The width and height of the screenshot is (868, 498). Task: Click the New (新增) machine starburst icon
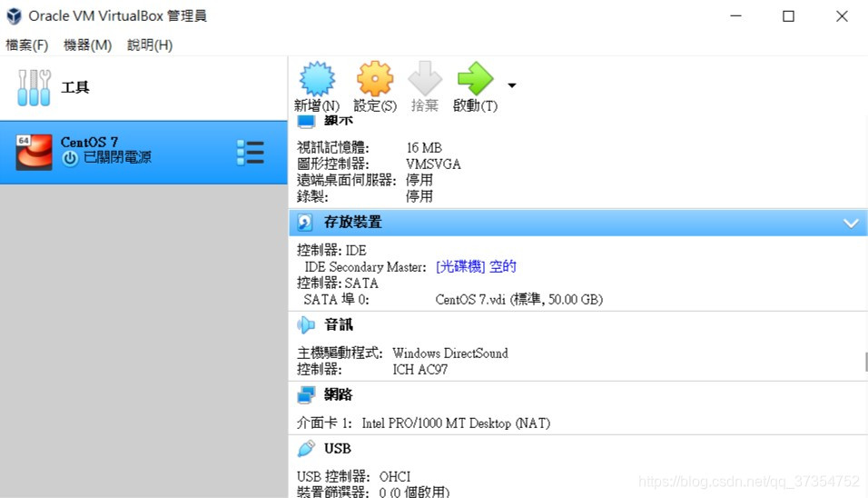point(317,79)
